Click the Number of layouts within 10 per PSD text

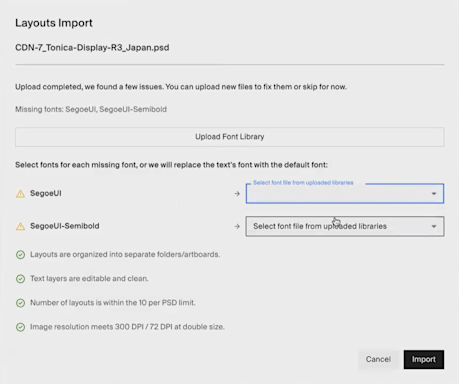[x=113, y=303]
